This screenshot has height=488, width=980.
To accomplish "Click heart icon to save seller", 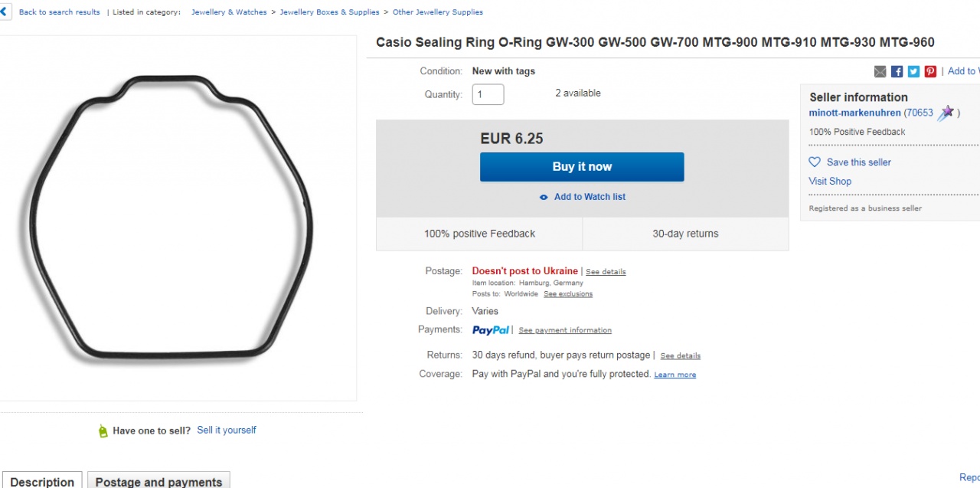I will tap(815, 162).
